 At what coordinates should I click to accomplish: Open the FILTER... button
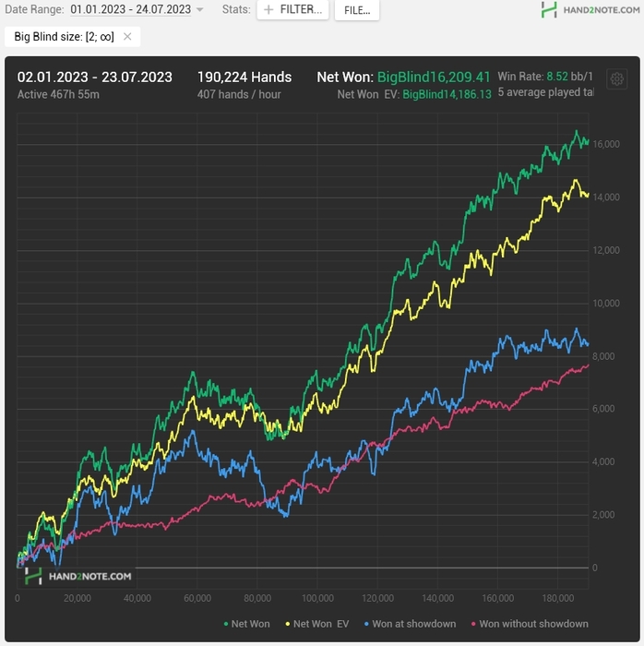click(292, 9)
